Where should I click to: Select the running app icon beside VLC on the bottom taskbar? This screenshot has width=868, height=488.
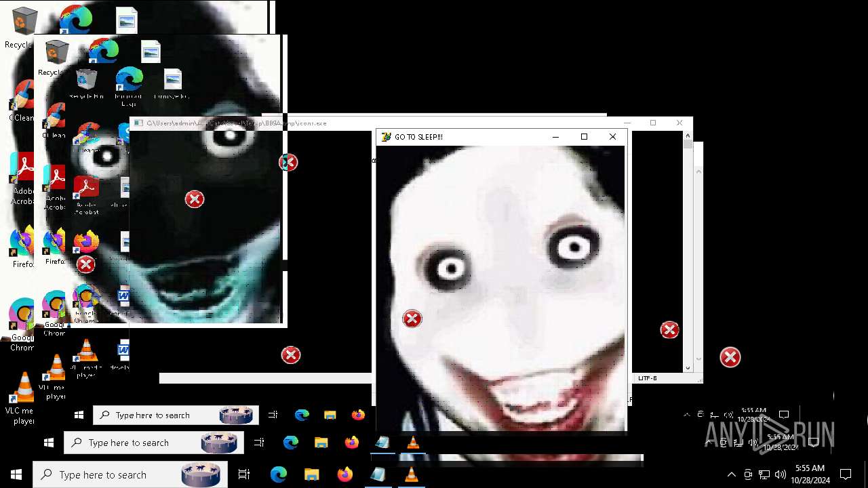tap(378, 474)
